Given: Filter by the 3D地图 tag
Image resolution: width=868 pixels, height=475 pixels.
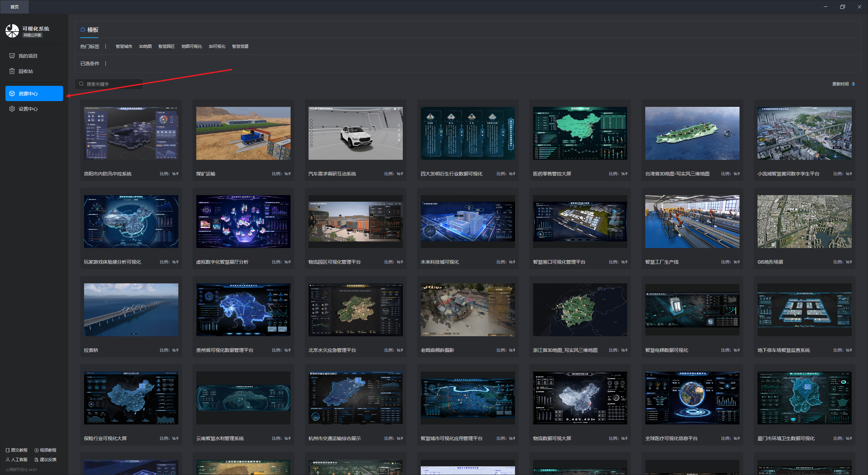Looking at the screenshot, I should [x=145, y=46].
